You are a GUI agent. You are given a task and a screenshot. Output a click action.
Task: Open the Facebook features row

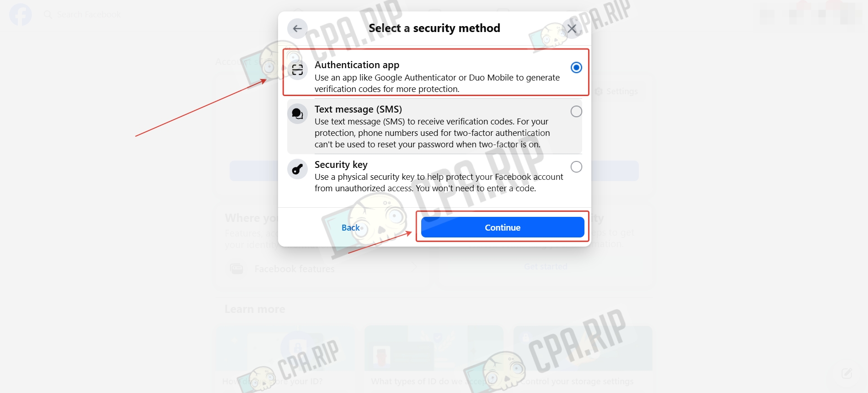coord(322,269)
